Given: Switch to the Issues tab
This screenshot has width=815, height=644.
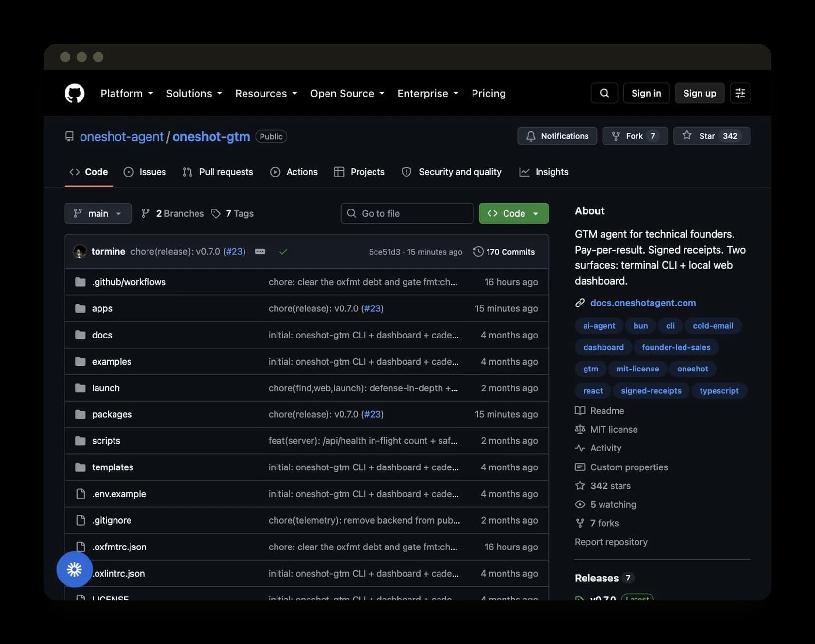Looking at the screenshot, I should point(145,172).
